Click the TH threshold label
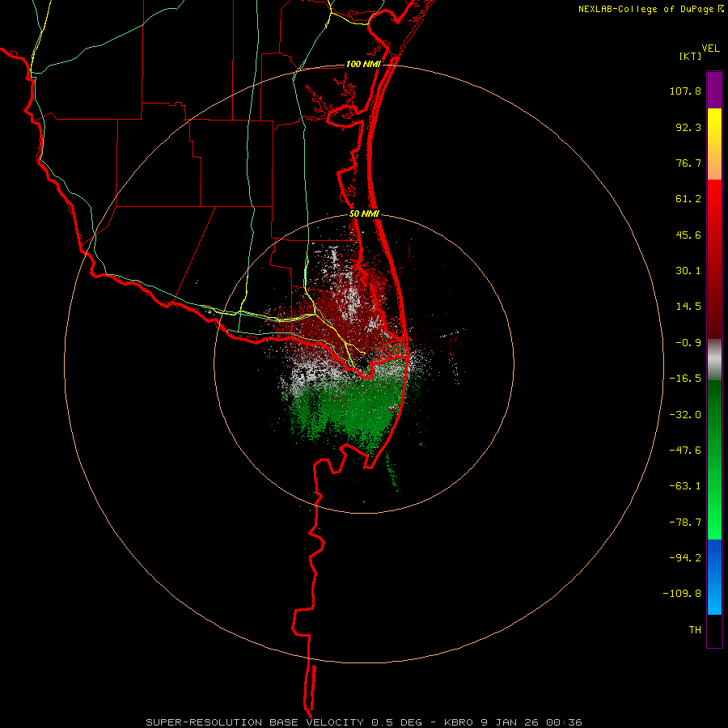The image size is (728, 728). pos(695,630)
